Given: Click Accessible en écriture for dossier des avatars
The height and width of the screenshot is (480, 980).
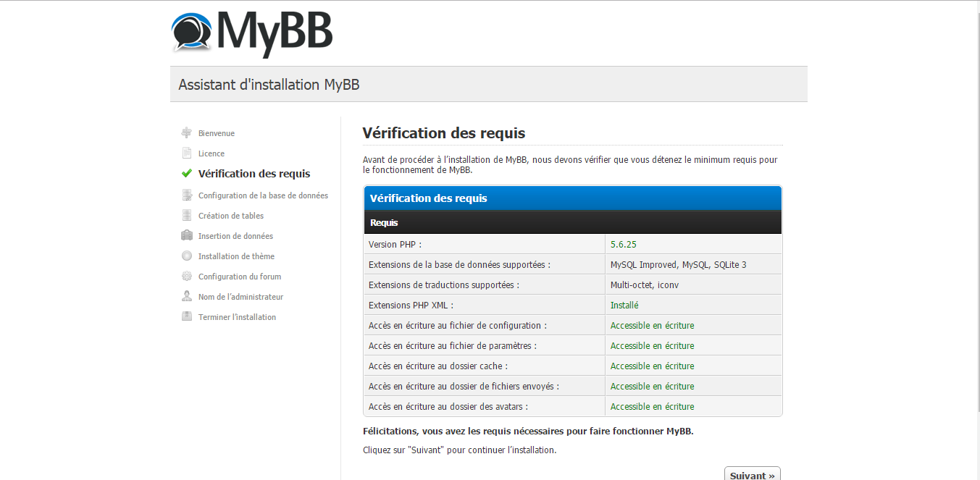Looking at the screenshot, I should [x=652, y=407].
